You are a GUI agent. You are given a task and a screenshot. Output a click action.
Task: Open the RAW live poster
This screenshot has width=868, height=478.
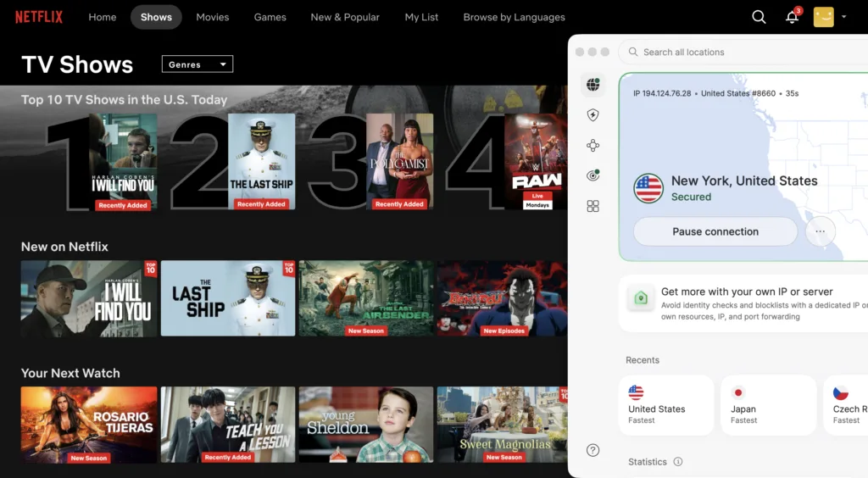[536, 162]
